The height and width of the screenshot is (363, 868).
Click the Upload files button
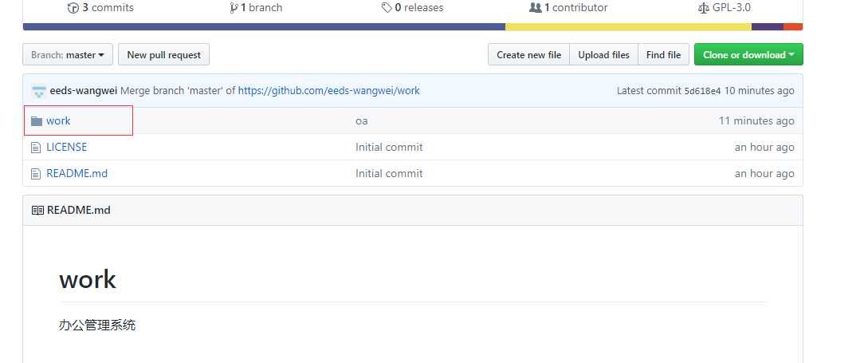(x=604, y=55)
